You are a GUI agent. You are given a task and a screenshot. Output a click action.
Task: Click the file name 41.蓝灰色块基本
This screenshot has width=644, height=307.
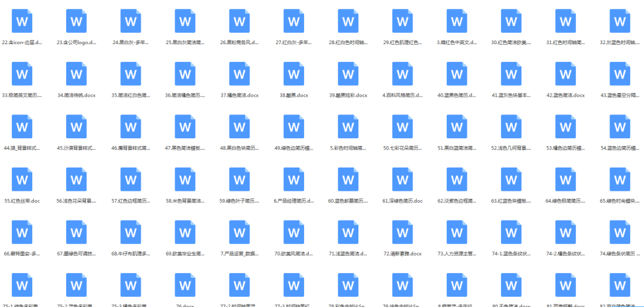point(512,95)
